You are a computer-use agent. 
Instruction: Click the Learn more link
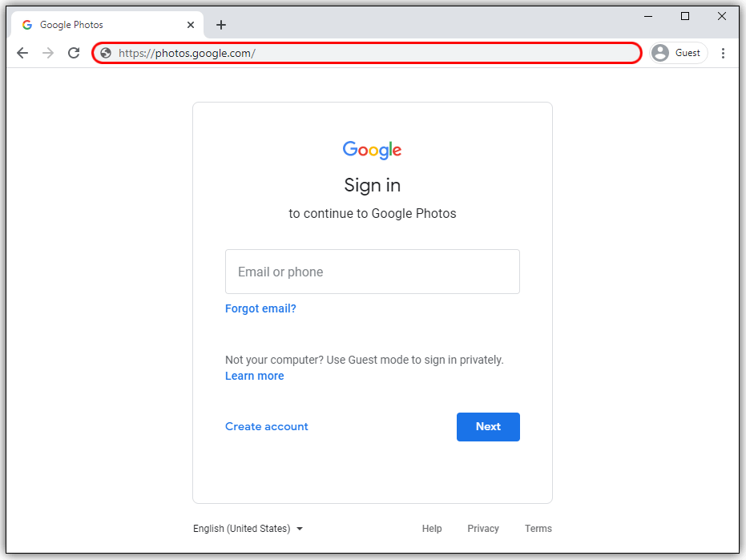(254, 376)
